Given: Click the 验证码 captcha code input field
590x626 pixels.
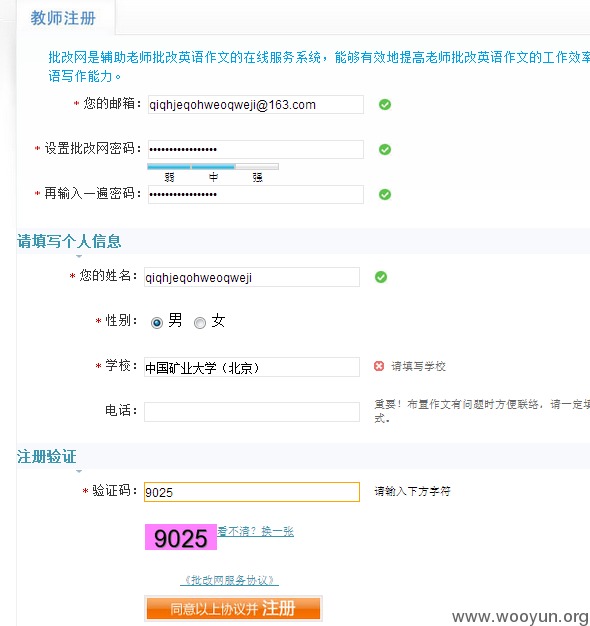Looking at the screenshot, I should tap(251, 492).
